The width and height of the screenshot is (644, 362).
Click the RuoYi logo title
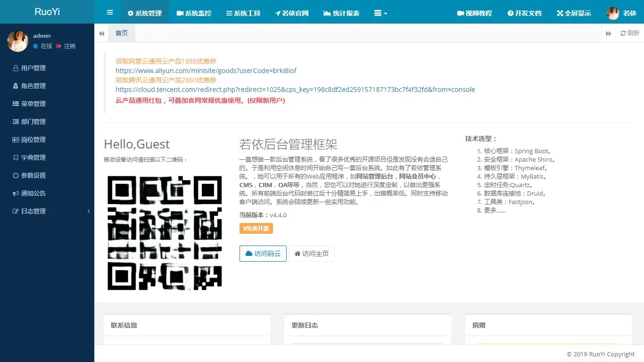coord(47,12)
